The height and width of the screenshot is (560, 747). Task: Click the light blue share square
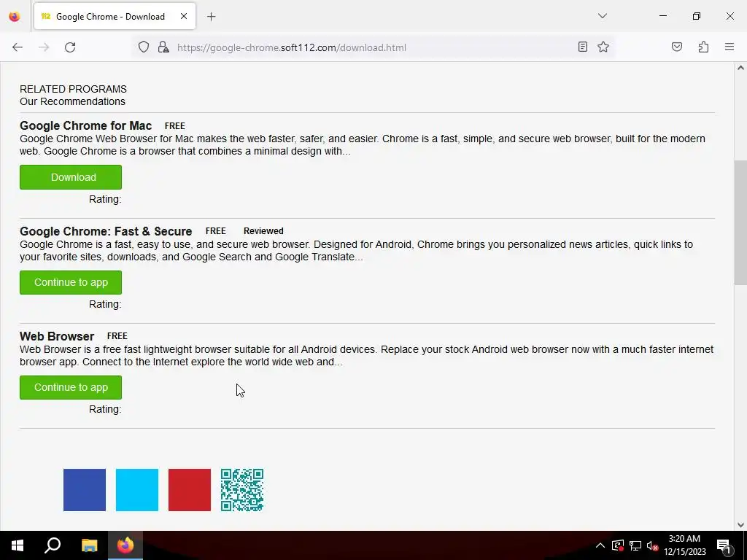click(x=137, y=490)
